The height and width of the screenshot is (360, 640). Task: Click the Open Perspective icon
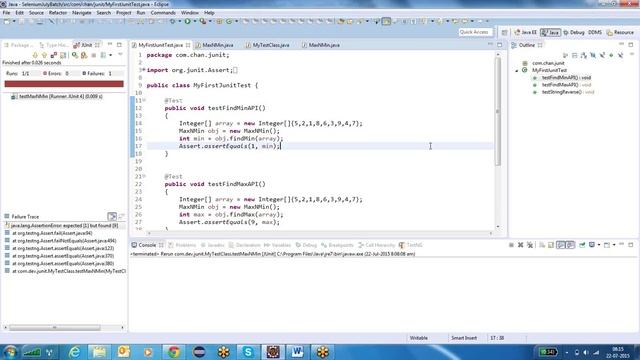click(504, 32)
